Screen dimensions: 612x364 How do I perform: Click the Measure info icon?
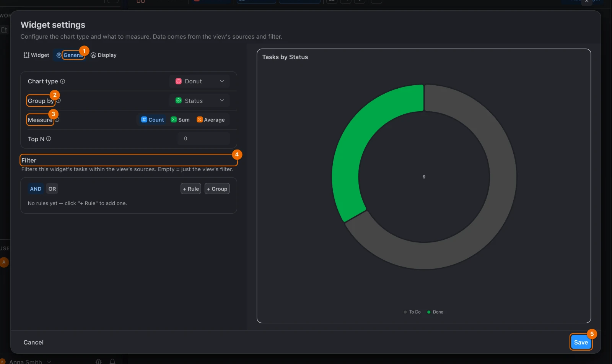57,120
